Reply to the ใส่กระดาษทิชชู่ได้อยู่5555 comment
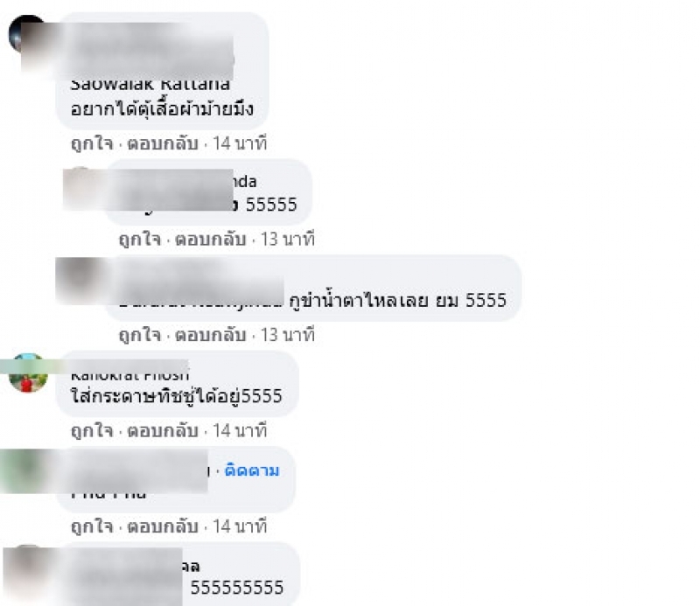 coord(163,431)
